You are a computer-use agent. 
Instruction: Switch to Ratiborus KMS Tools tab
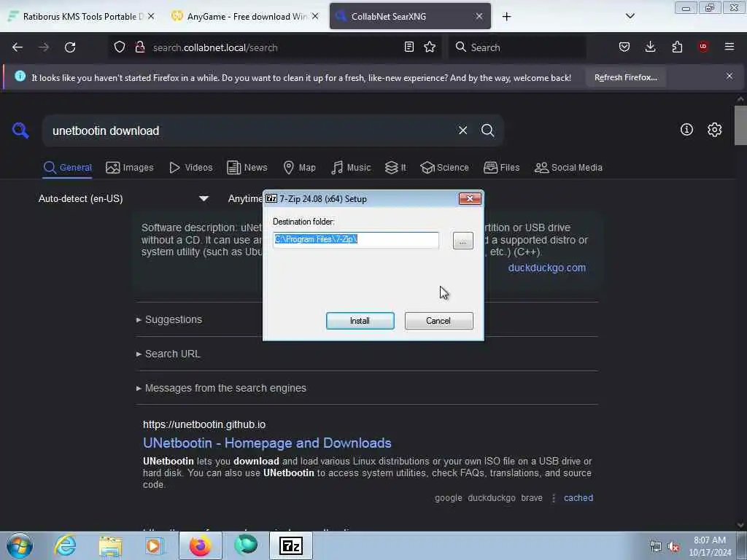81,16
